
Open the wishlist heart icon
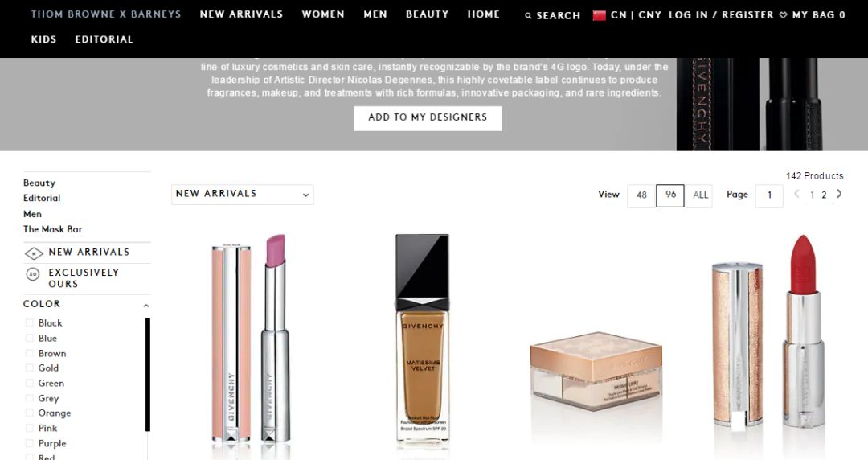click(x=783, y=15)
